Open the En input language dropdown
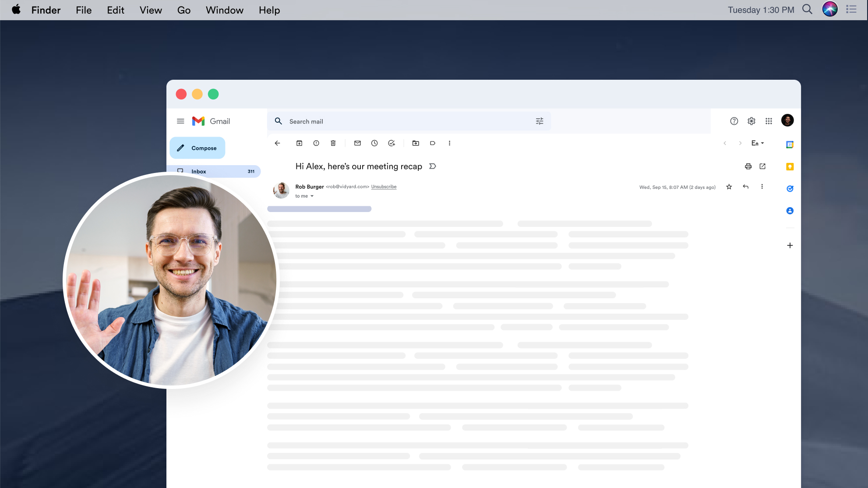Screen dimensions: 868x488 [758, 143]
